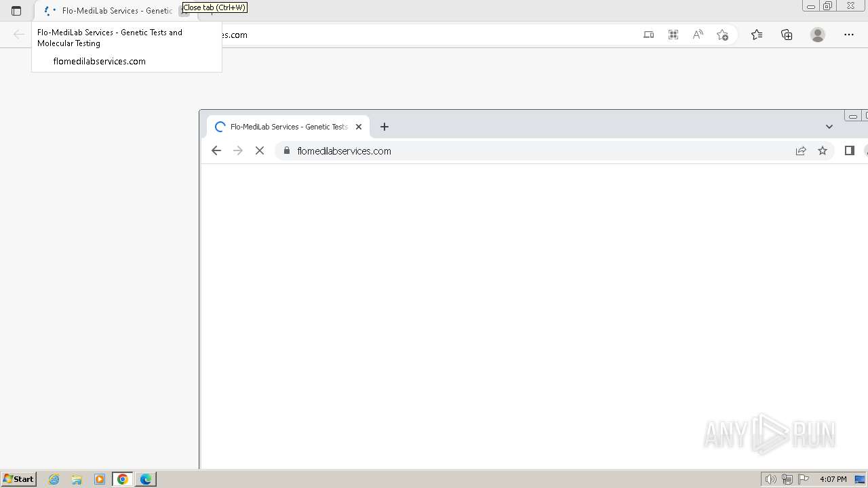Bookmark this page in Chrome
The width and height of the screenshot is (868, 488).
tap(823, 150)
